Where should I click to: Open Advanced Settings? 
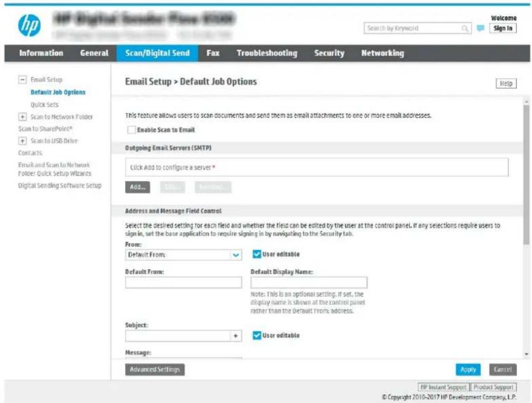tap(155, 369)
